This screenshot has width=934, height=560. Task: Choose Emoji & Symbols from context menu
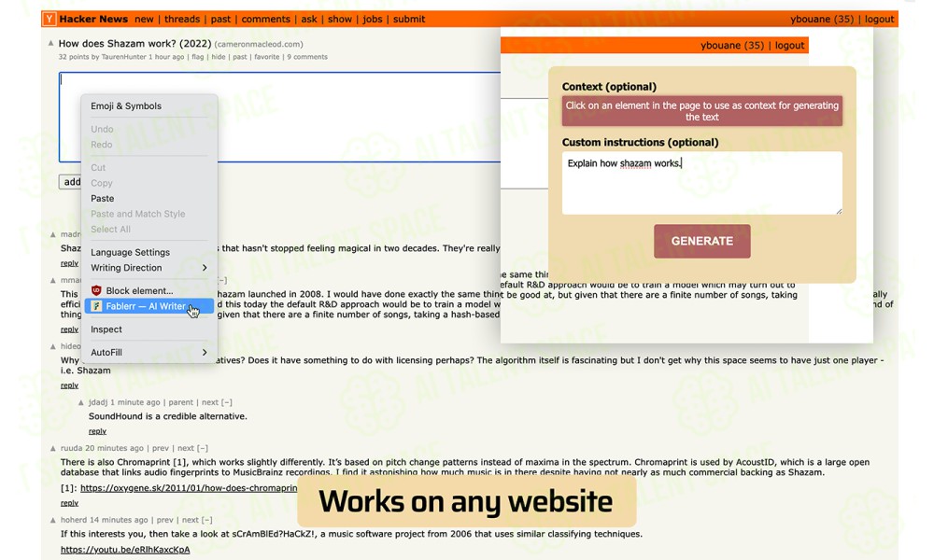tap(149, 105)
